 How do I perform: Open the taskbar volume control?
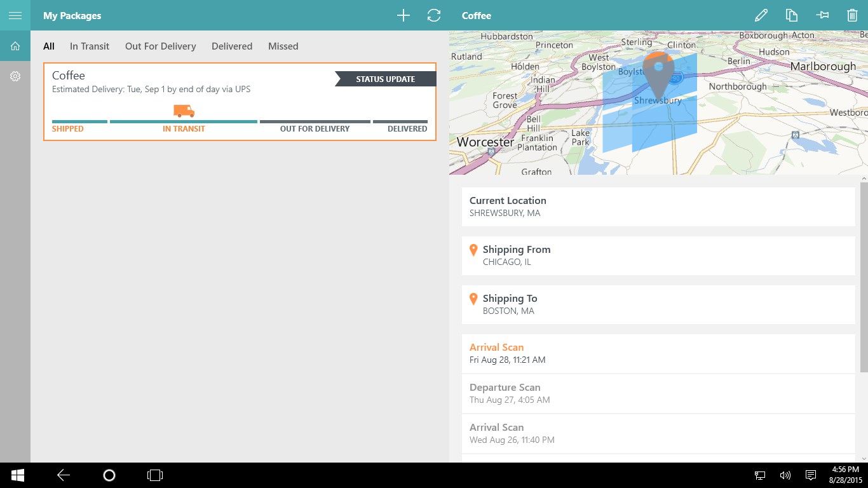click(x=785, y=475)
